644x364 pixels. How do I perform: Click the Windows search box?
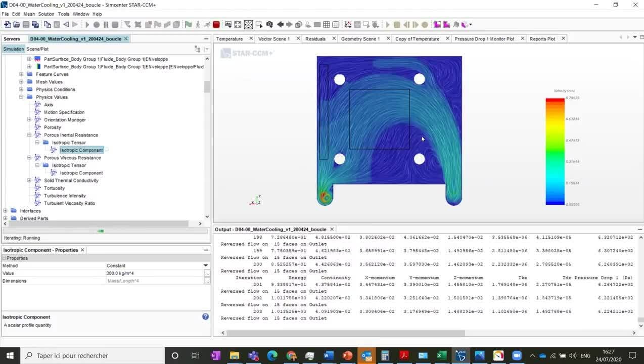(x=93, y=355)
